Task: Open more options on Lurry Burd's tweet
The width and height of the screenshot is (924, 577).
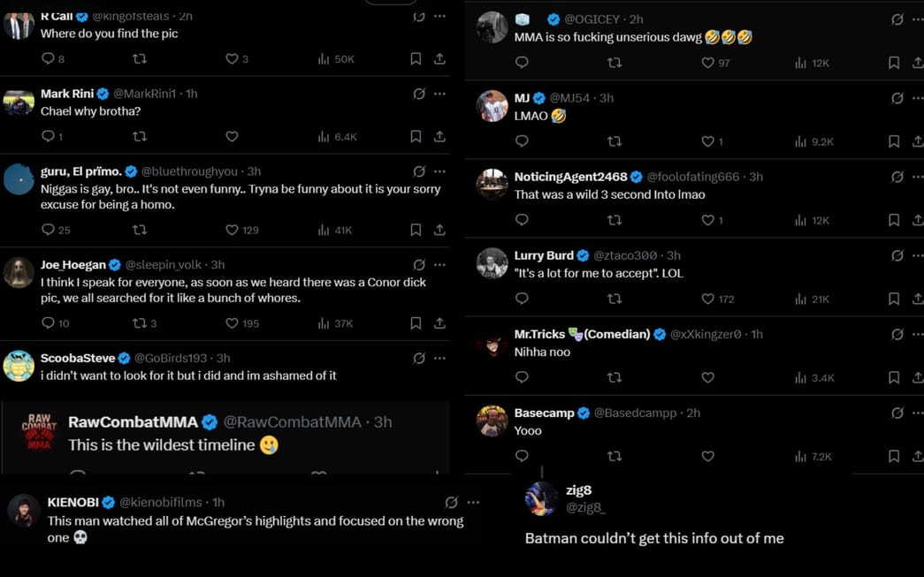Action: (x=919, y=255)
